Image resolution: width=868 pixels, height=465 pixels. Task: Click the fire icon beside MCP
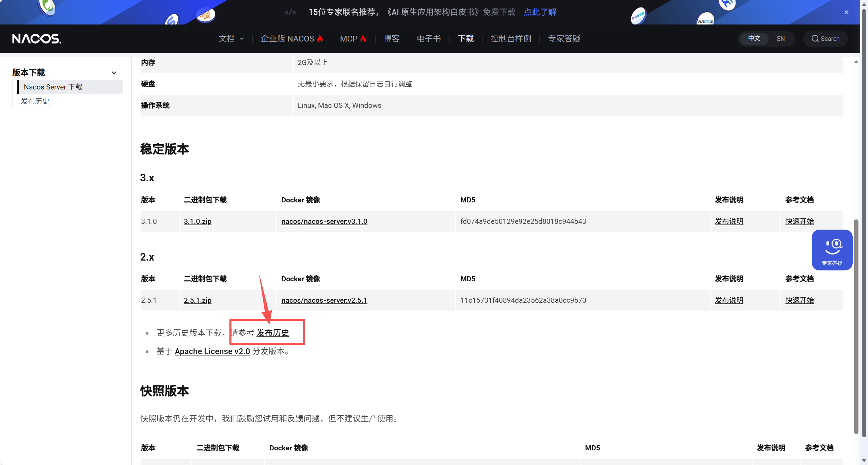click(363, 38)
